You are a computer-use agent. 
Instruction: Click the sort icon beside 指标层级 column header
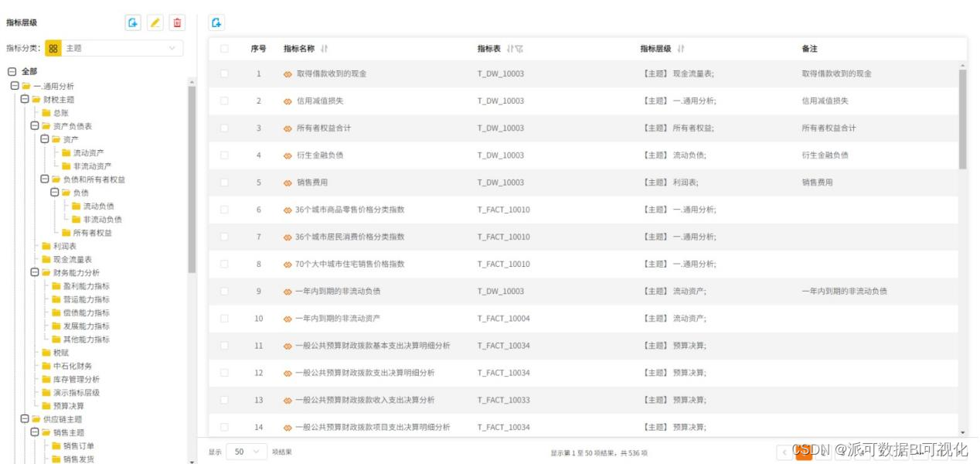click(681, 49)
